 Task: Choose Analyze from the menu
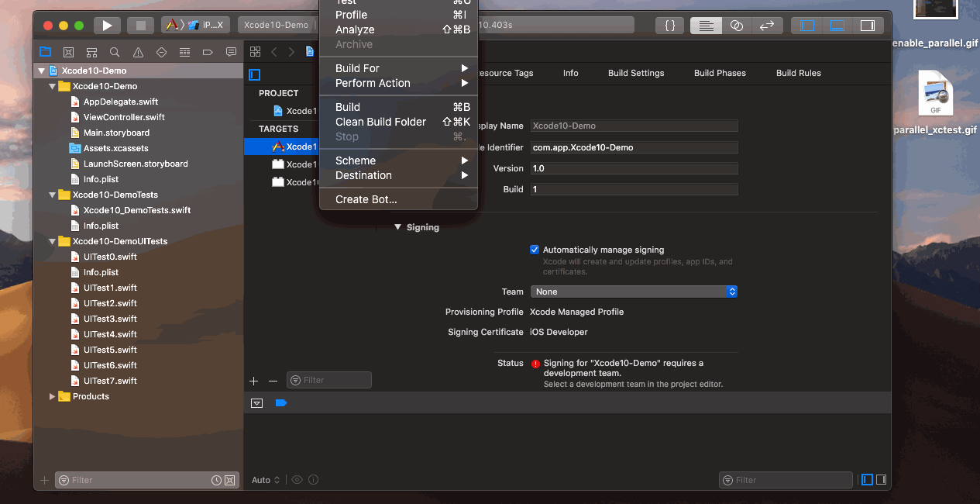point(398,29)
